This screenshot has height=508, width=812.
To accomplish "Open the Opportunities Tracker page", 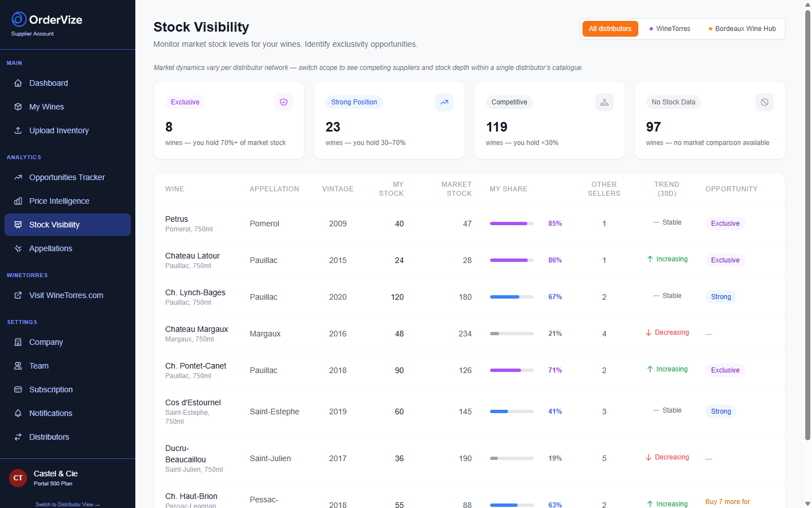I will [68, 177].
